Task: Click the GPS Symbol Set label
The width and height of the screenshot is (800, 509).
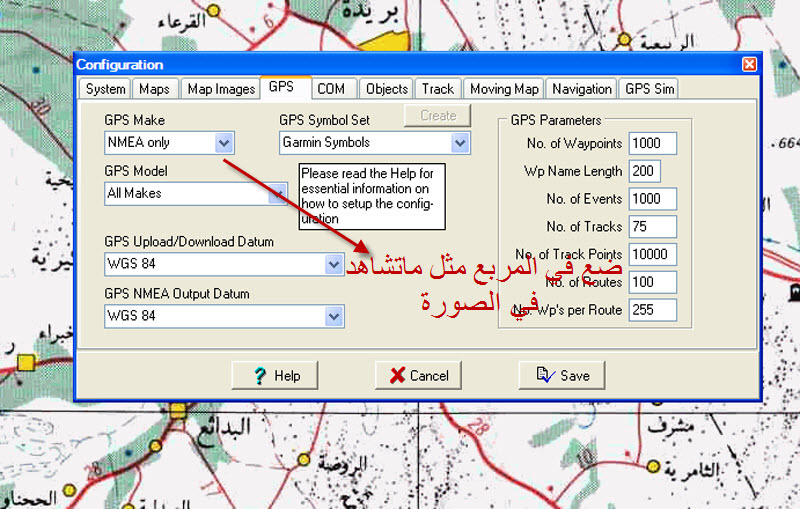Action: click(324, 120)
